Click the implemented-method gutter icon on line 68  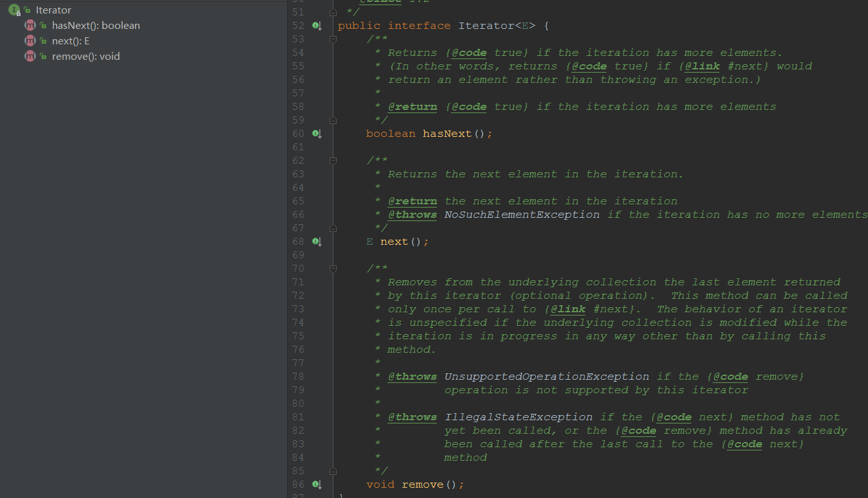pos(317,242)
